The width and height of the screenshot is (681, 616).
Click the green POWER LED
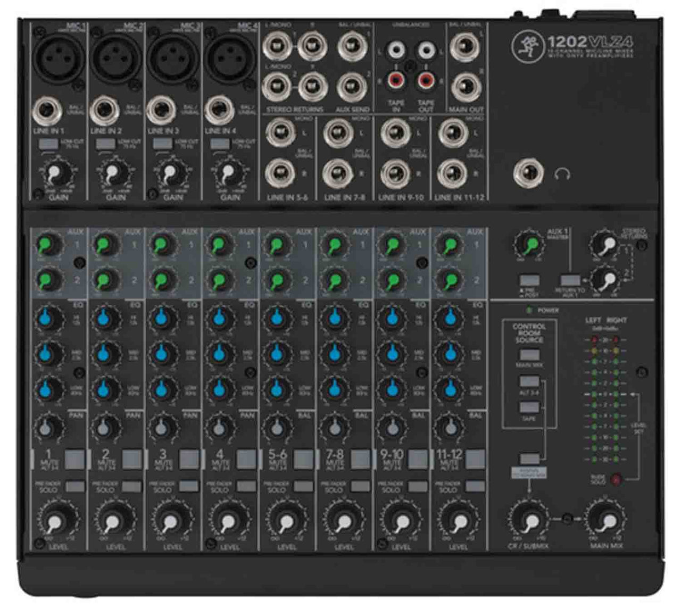pyautogui.click(x=529, y=311)
